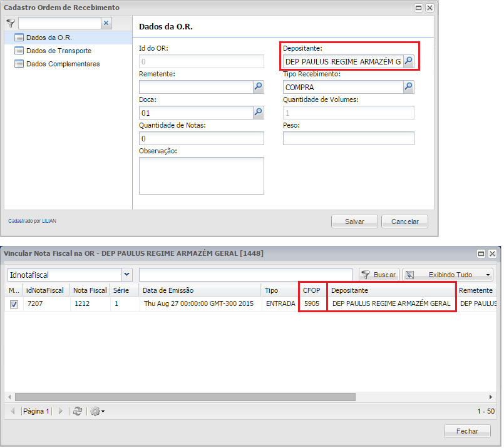Select Dados de Transporte in the sidebar
Viewport: 504px width, 448px height.
[x=68, y=51]
